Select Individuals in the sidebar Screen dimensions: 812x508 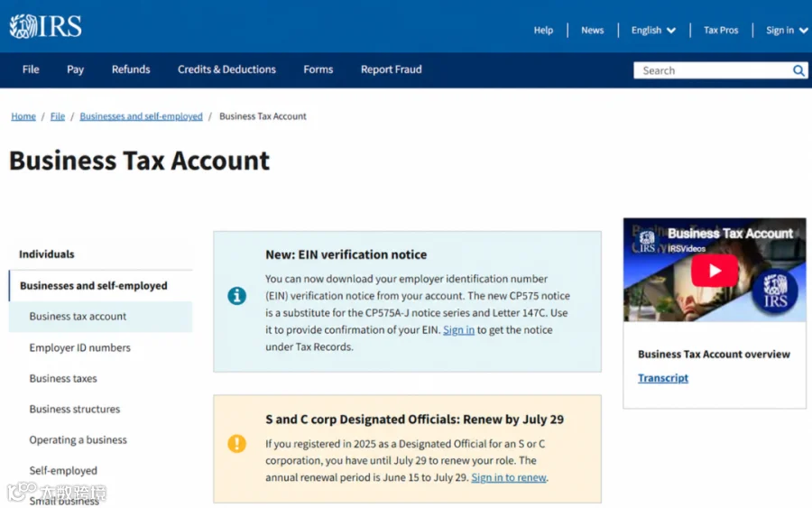pos(47,254)
